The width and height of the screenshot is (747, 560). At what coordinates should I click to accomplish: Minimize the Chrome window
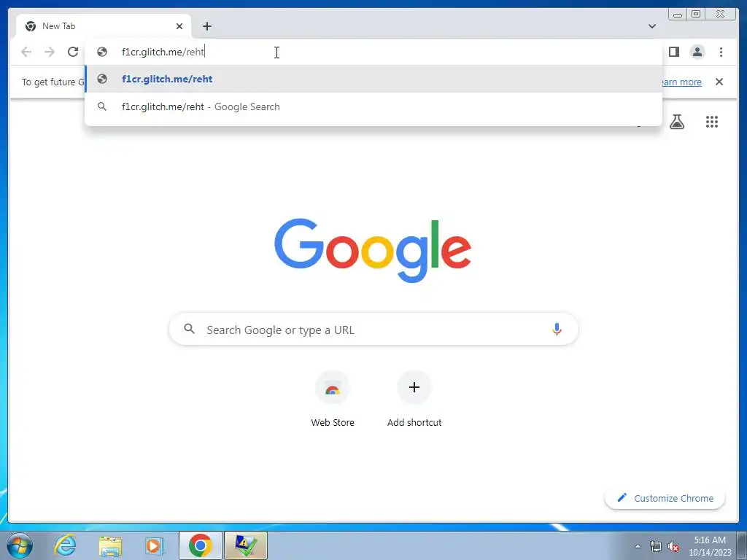coord(678,15)
